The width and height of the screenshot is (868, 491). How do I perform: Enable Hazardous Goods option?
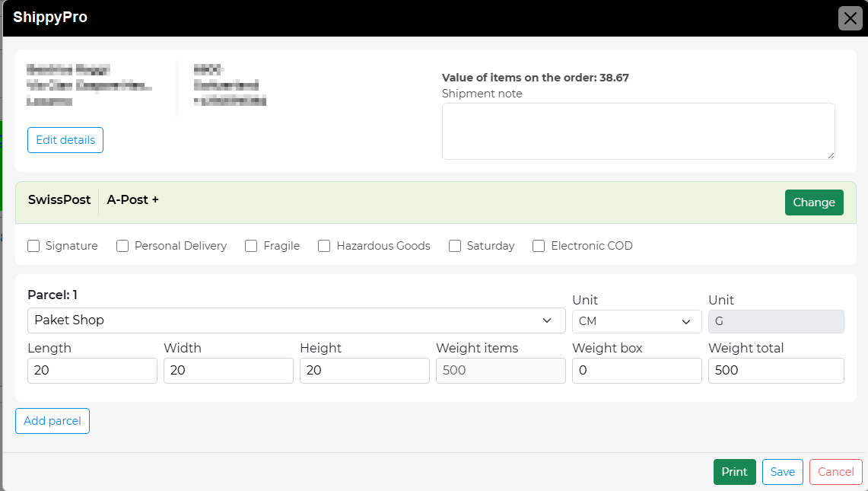pyautogui.click(x=324, y=246)
